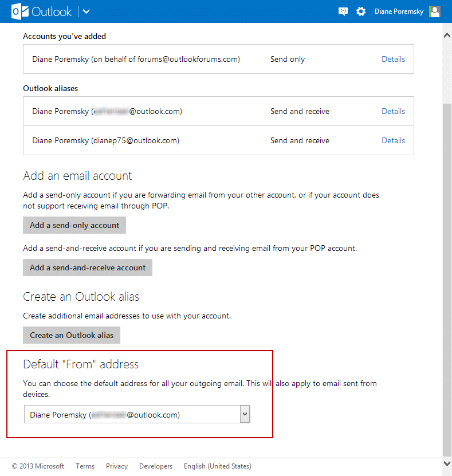Open the Developers footer link
452x476 pixels.
pos(156,466)
